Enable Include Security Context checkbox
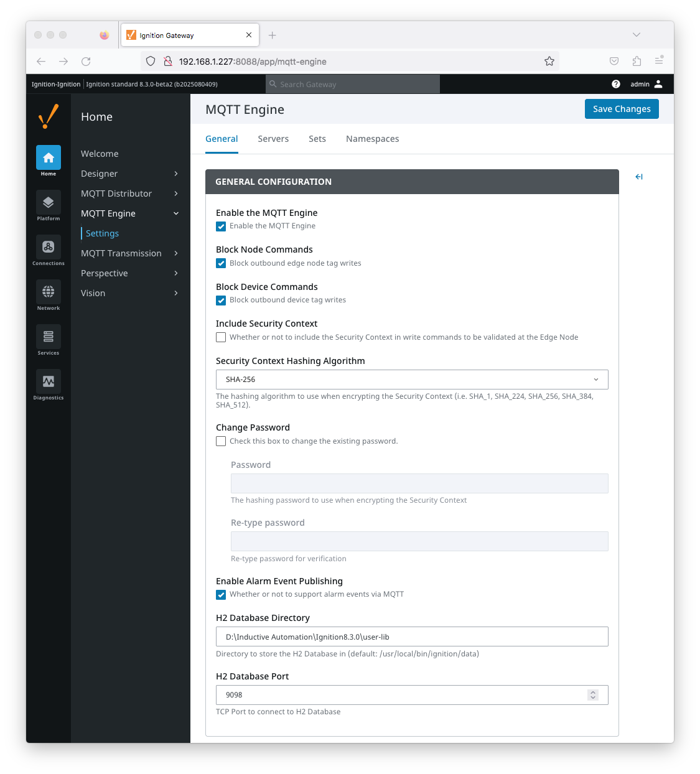The height and width of the screenshot is (774, 700). [221, 337]
